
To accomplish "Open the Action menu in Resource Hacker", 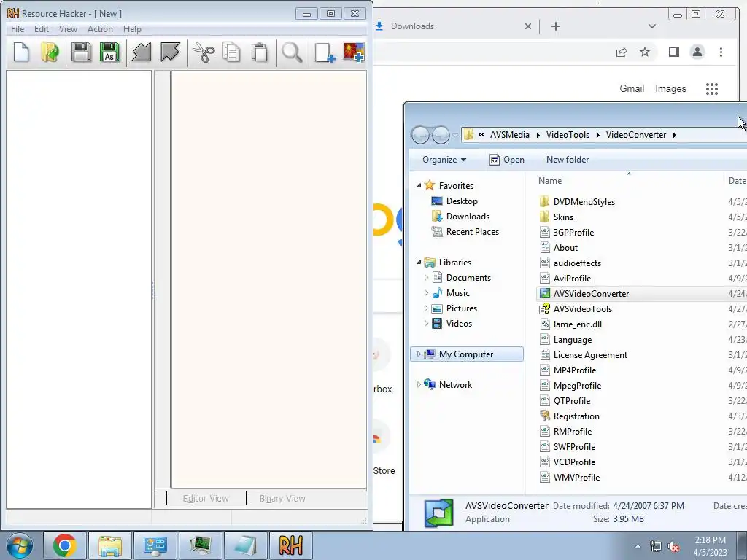I will click(100, 29).
